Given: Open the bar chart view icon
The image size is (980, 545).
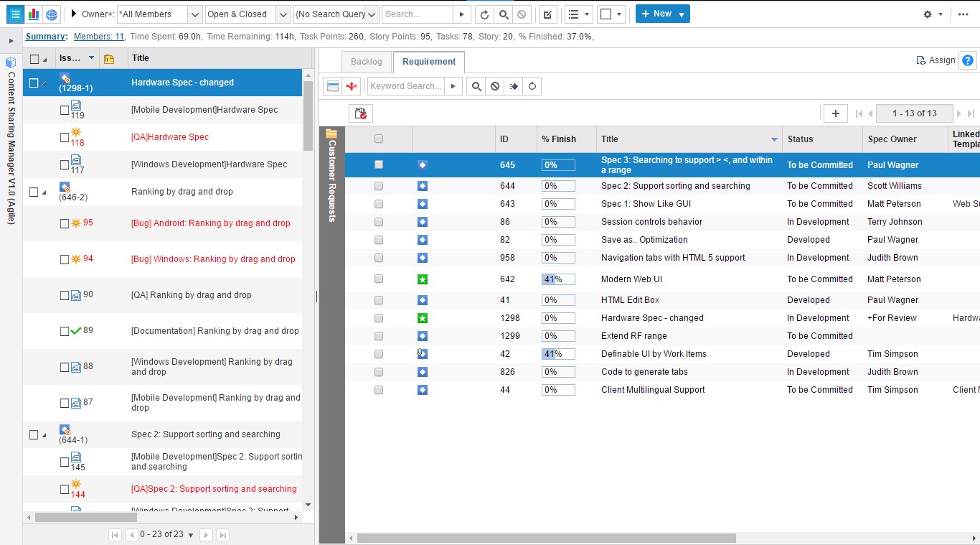Looking at the screenshot, I should coord(33,14).
